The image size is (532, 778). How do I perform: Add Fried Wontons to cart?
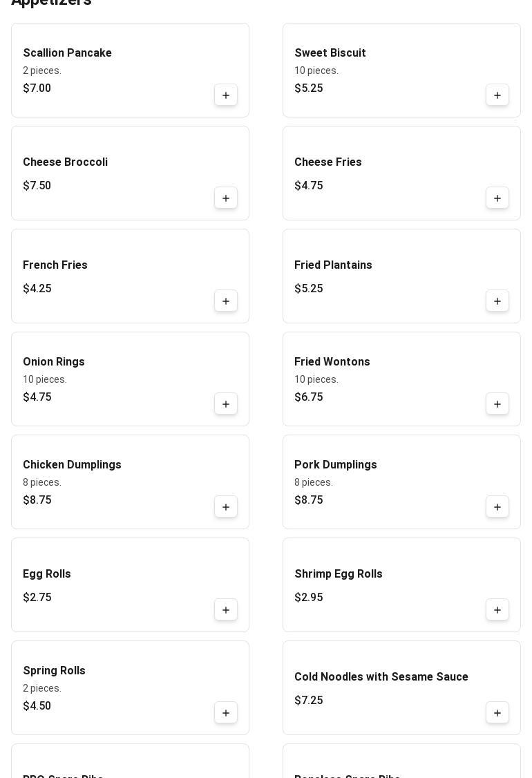(x=497, y=404)
